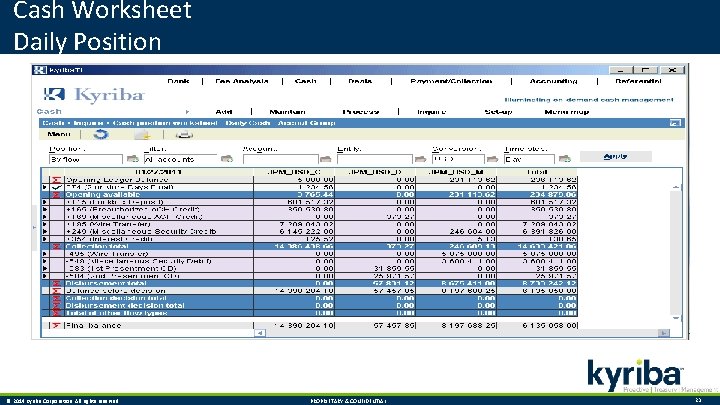Screen dimensions: 720x405
Task: Click the horizontal scrollbar right arrow
Action: coord(664,333)
